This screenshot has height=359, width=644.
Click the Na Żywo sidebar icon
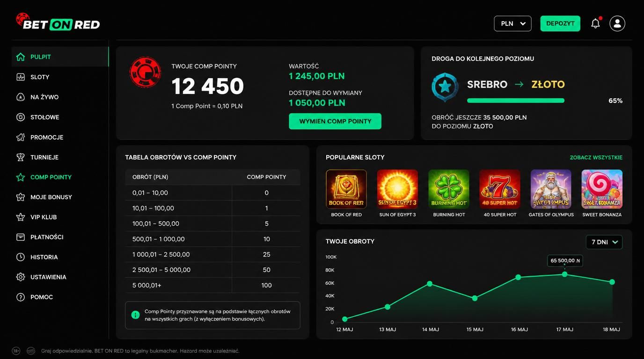[21, 97]
